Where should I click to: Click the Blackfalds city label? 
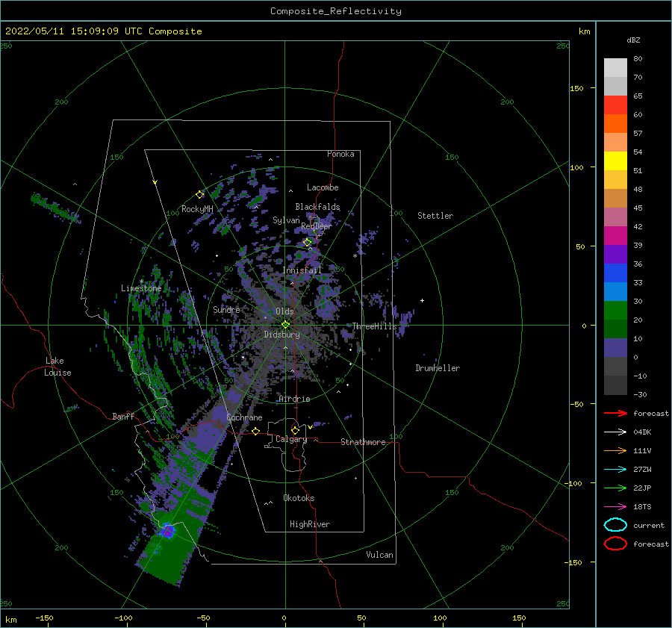coord(317,207)
